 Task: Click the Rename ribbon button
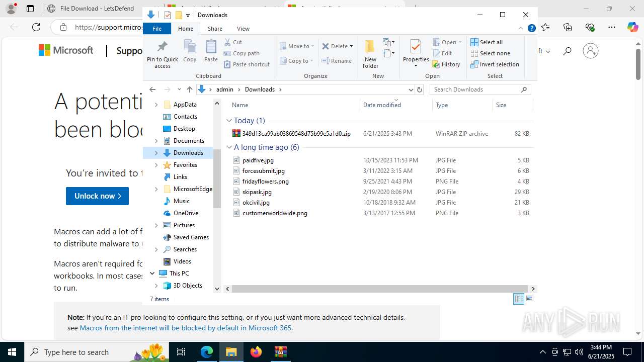tap(337, 61)
